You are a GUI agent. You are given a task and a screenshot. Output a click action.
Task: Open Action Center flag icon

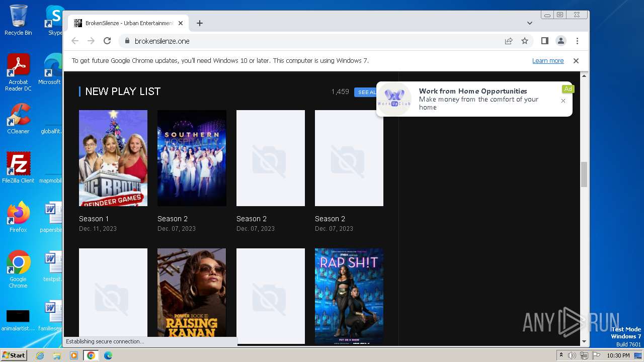coord(596,355)
